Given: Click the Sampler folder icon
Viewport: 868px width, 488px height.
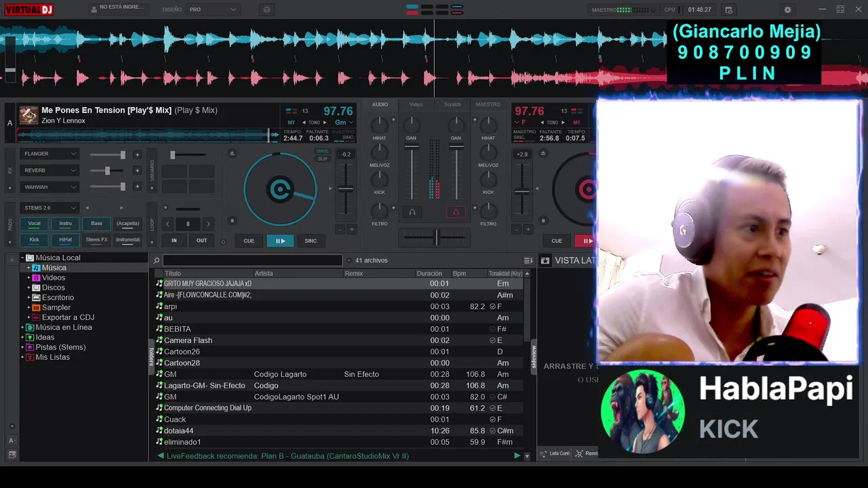Looking at the screenshot, I should point(37,308).
